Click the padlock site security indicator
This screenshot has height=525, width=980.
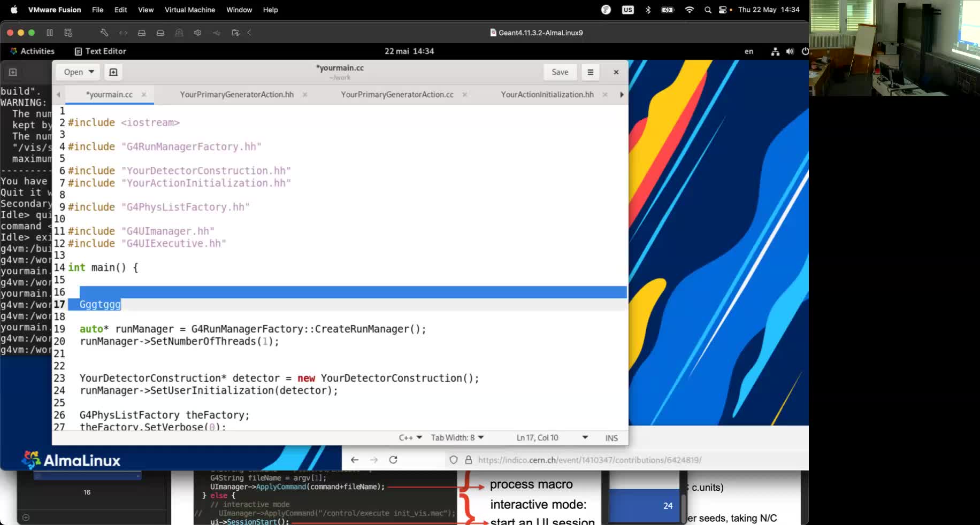point(469,460)
